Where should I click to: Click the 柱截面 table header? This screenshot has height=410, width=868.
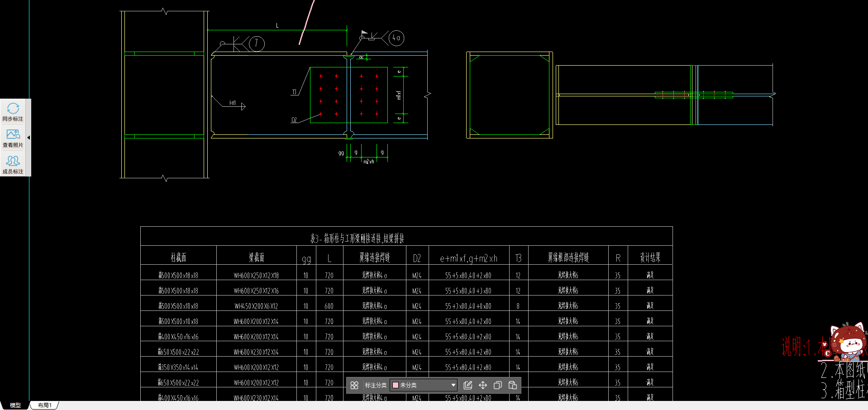pyautogui.click(x=178, y=257)
